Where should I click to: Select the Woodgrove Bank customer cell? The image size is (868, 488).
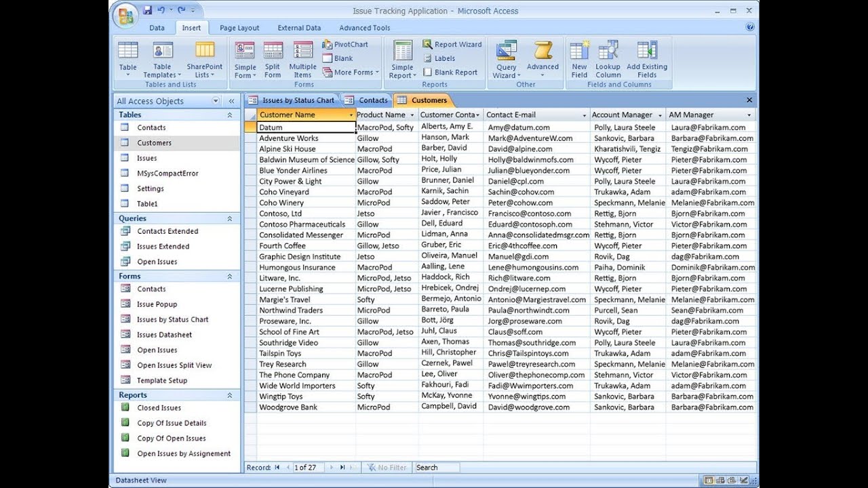(306, 407)
